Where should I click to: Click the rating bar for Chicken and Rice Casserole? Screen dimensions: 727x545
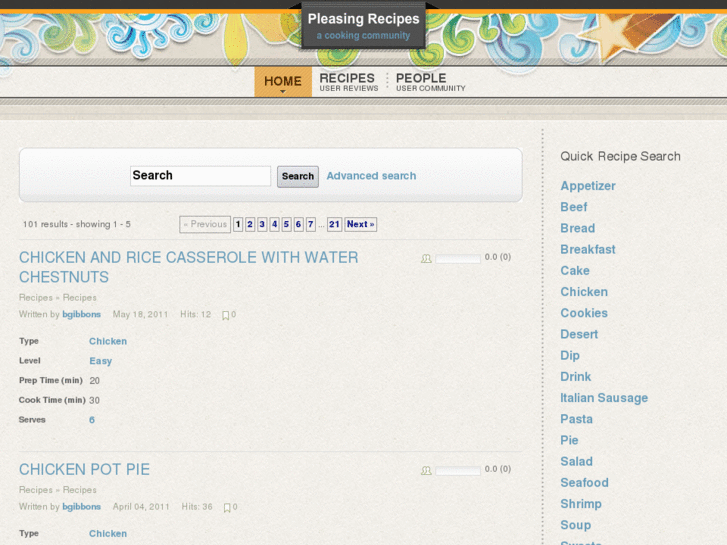(x=458, y=258)
